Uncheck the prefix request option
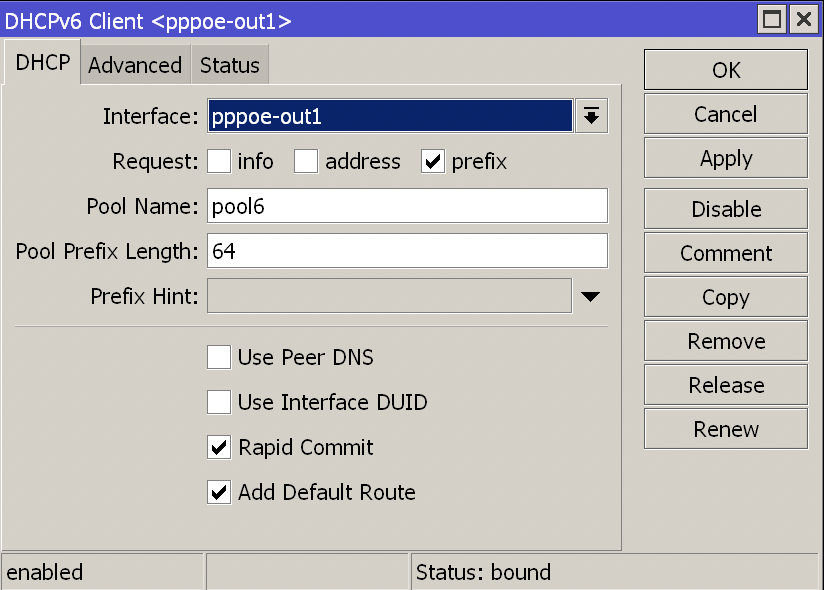Image resolution: width=824 pixels, height=590 pixels. (432, 161)
